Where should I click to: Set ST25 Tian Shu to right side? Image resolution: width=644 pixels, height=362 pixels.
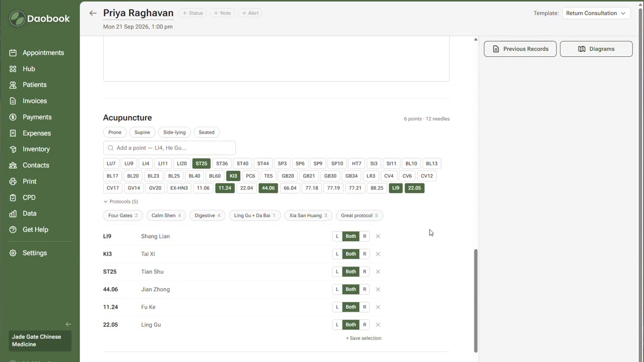(365, 271)
